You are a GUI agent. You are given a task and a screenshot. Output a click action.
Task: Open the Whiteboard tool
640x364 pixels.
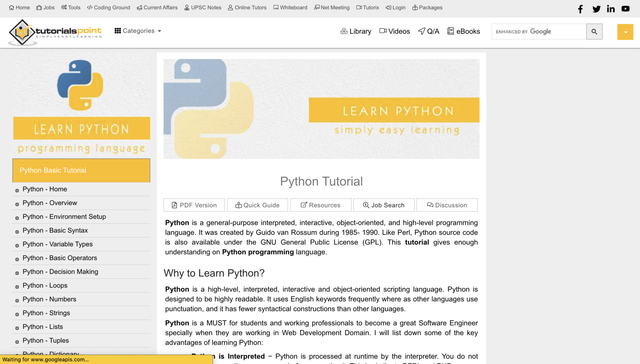tap(290, 7)
